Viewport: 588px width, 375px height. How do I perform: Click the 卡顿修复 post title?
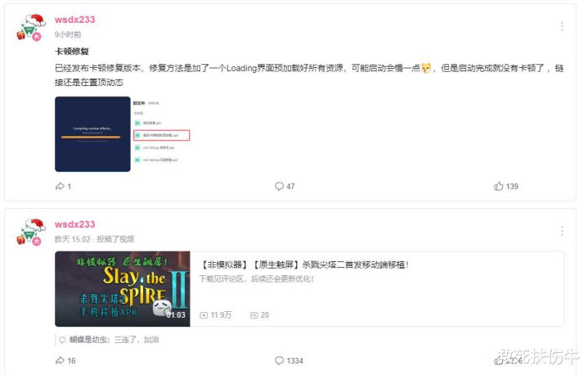point(72,52)
